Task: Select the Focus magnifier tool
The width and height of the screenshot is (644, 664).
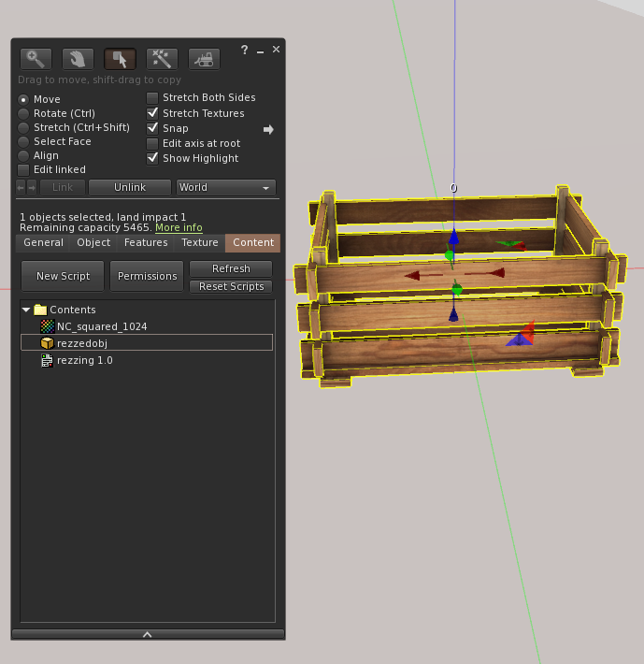Action: coord(36,59)
